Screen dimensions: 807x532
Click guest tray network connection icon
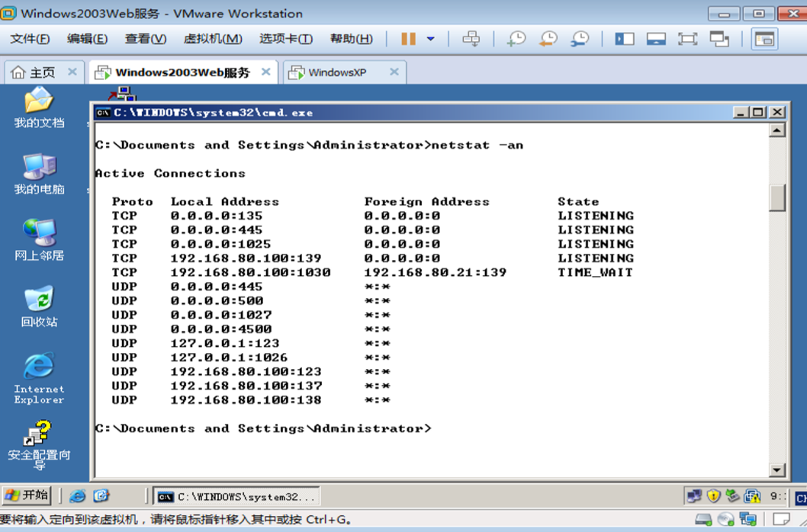click(694, 496)
